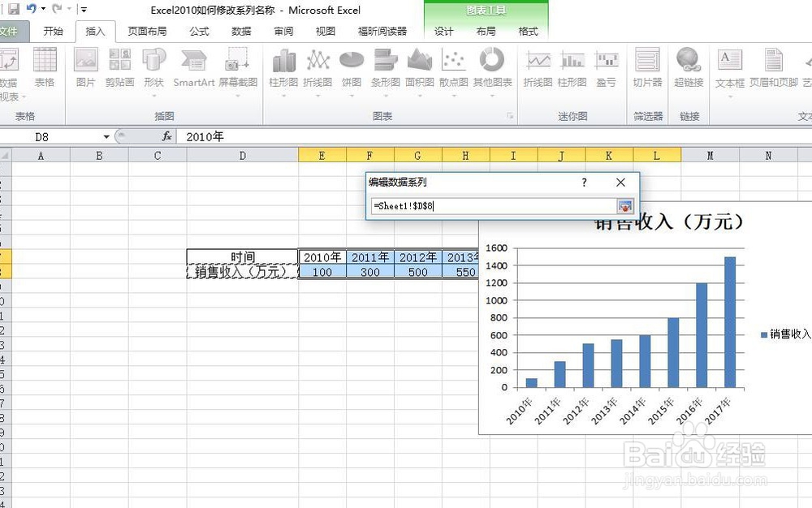Viewport: 812px width, 508px height.
Task: Open the Chart Tools Design tab
Action: click(443, 32)
